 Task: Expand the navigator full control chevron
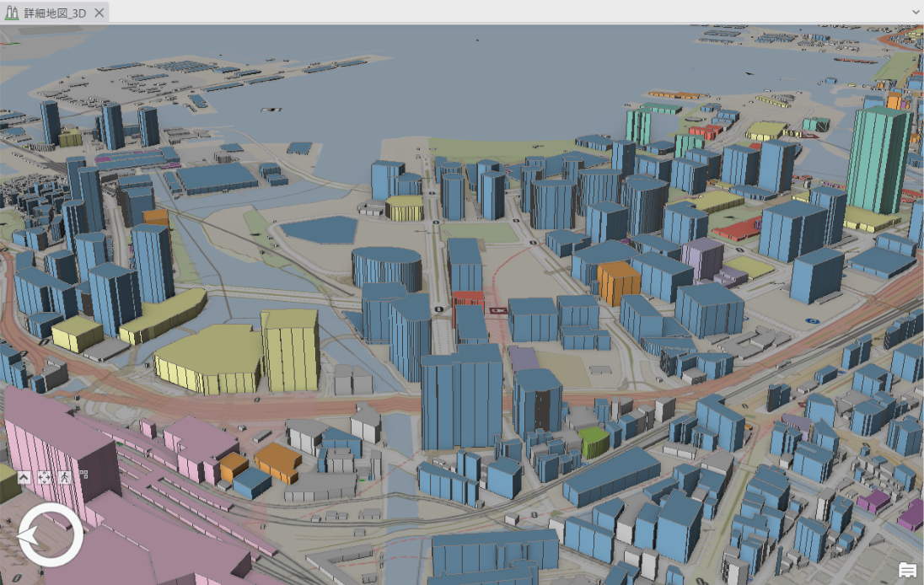tap(24, 477)
